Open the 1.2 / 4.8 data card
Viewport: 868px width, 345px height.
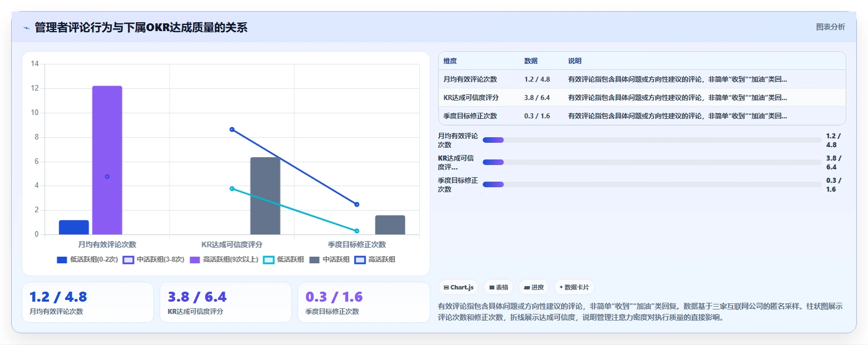point(88,302)
